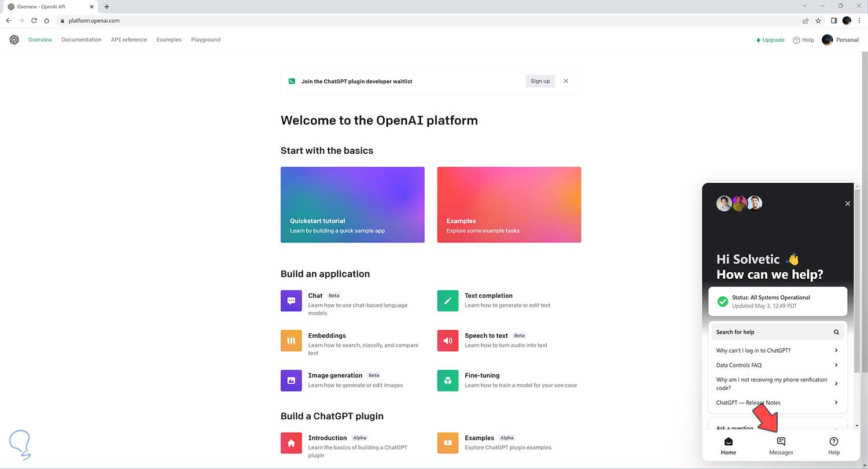Open the Embeddings orange icon
Image resolution: width=868 pixels, height=469 pixels.
click(x=291, y=341)
